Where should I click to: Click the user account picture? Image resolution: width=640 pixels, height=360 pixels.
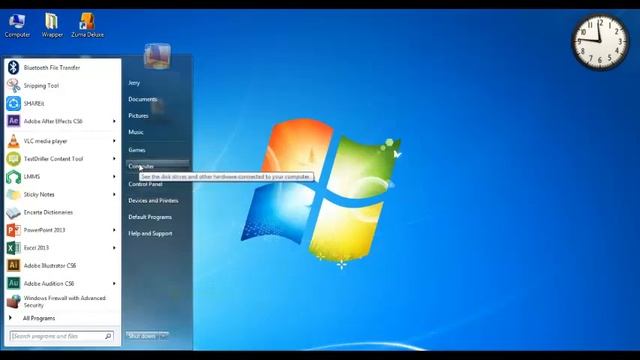coord(157,56)
